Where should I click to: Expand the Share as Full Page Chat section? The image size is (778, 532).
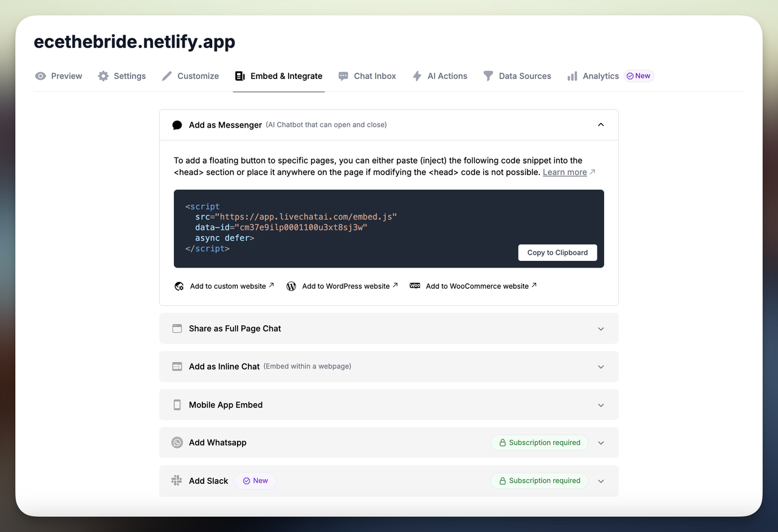pos(601,328)
